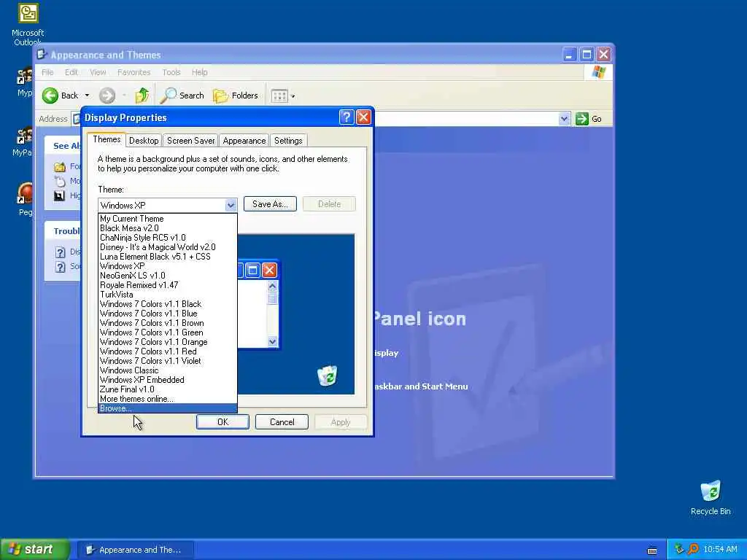The height and width of the screenshot is (560, 747).
Task: Collapse the Theme dropdown arrow
Action: pyautogui.click(x=231, y=205)
